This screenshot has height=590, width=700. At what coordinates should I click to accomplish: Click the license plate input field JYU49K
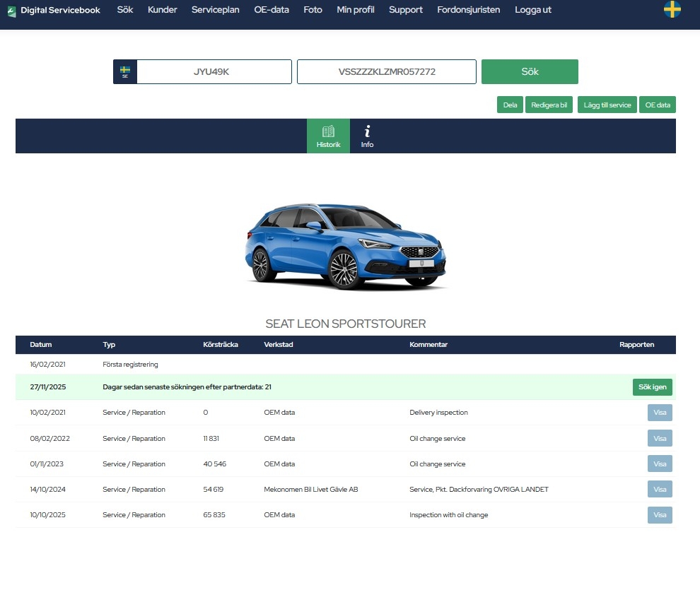pos(214,72)
